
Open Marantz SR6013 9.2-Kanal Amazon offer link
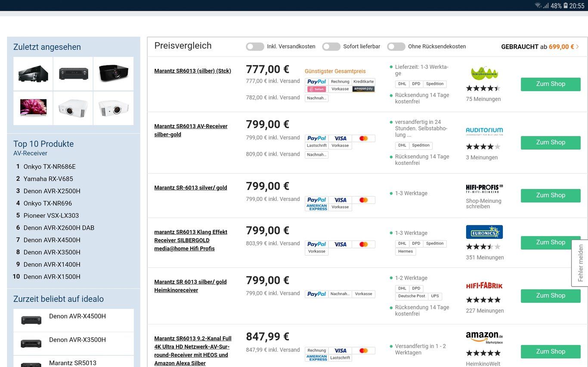(x=192, y=351)
